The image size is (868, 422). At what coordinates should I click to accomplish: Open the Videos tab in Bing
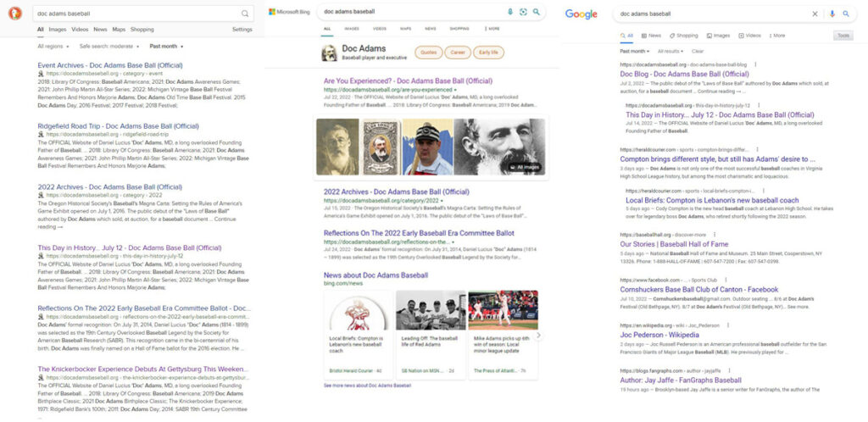380,29
